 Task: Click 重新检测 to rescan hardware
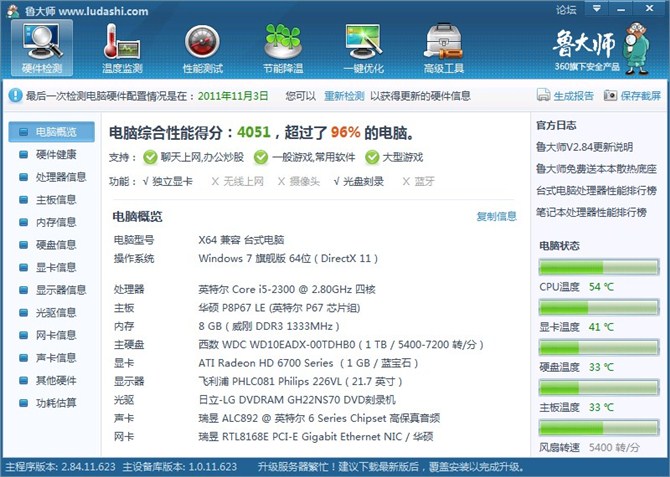click(x=344, y=96)
